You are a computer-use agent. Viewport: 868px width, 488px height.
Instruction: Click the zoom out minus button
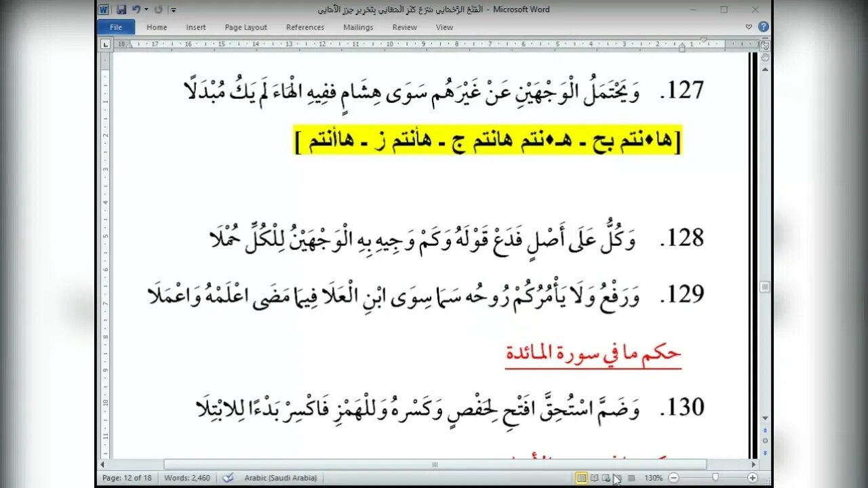673,478
